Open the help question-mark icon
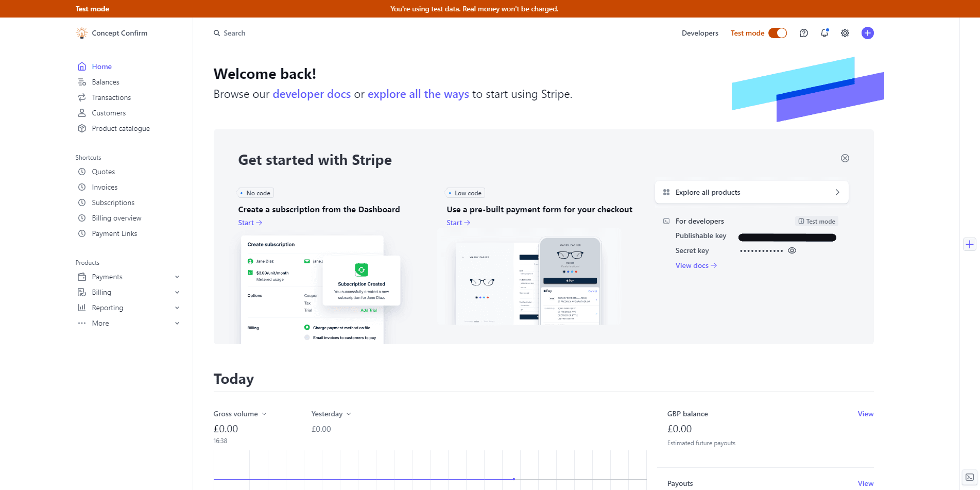Screen dimensions: 980x490 tap(803, 33)
